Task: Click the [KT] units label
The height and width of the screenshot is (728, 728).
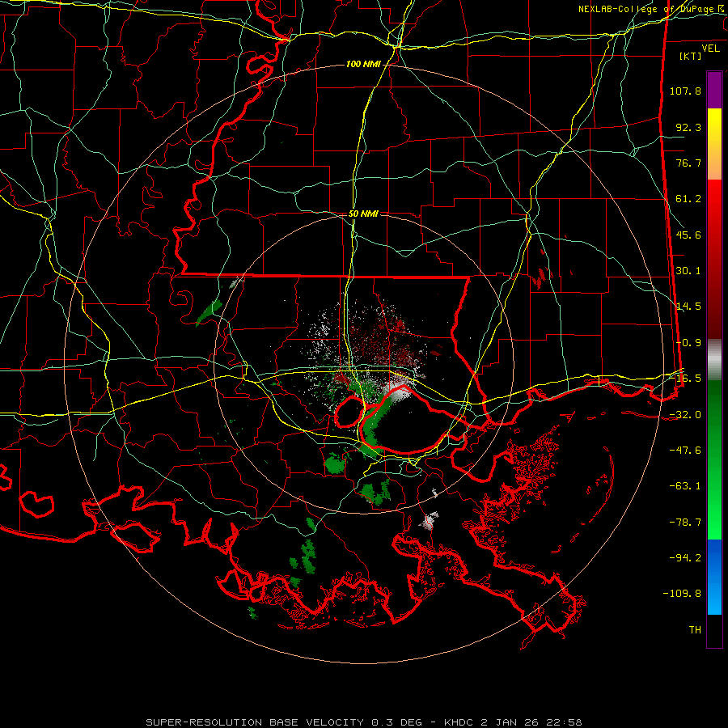Action: tap(691, 56)
